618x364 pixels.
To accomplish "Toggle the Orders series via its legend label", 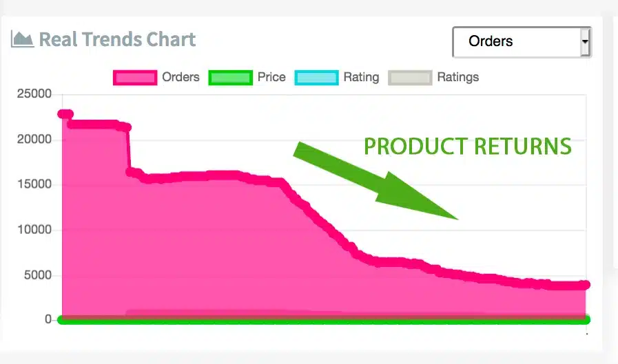I will (x=181, y=77).
